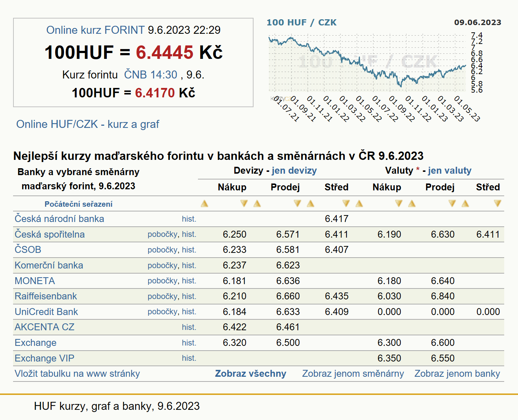
Task: Sort Valuty Prodej column ascending arrow
Action: click(412, 203)
